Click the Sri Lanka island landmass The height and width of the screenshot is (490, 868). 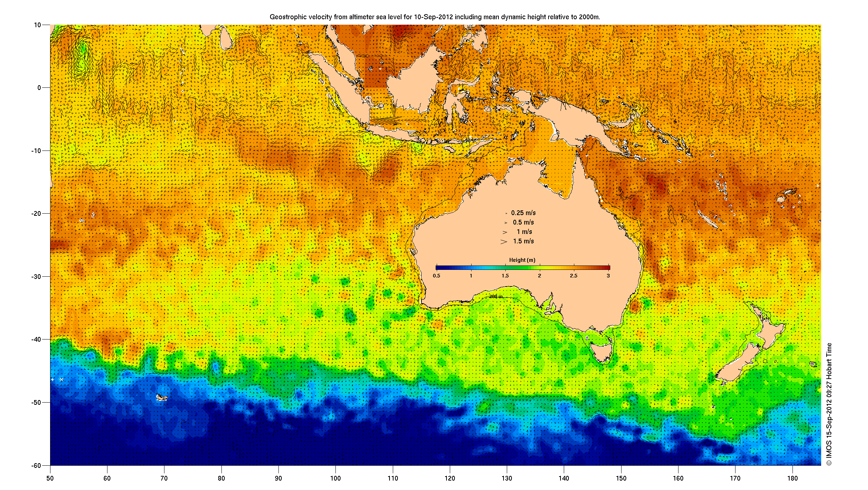226,40
